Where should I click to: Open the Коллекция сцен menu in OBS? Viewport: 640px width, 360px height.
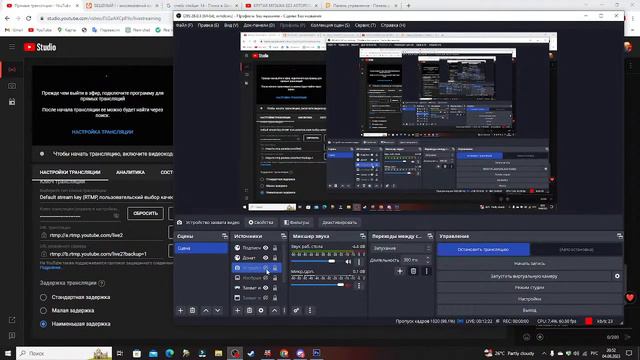pyautogui.click(x=330, y=25)
